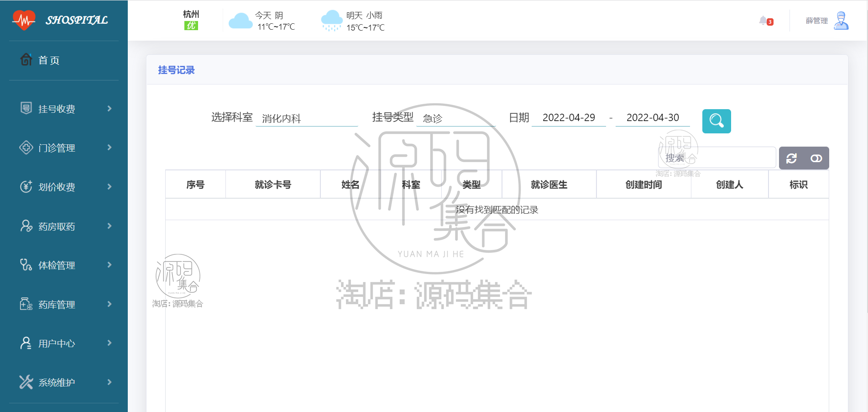Click the magnifier search button
The image size is (868, 412).
click(x=716, y=121)
